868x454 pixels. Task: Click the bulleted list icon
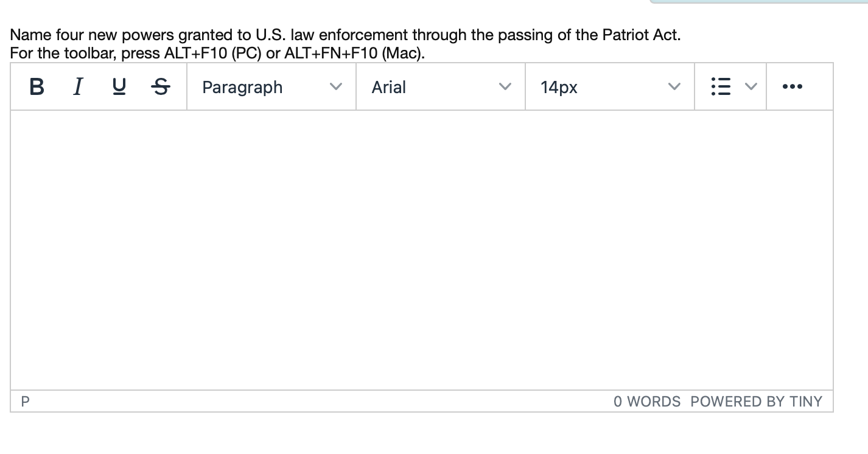click(721, 86)
